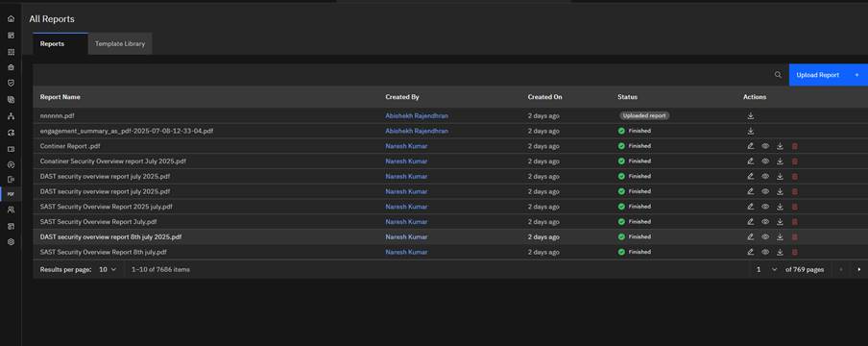Click the Created On column header
The width and height of the screenshot is (868, 346).
click(544, 97)
